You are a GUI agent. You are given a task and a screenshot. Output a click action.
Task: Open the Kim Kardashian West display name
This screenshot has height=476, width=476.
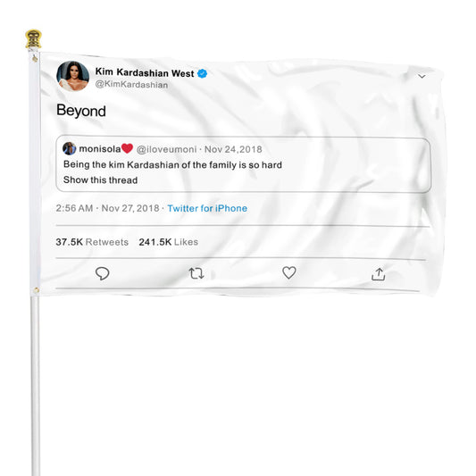coord(145,72)
